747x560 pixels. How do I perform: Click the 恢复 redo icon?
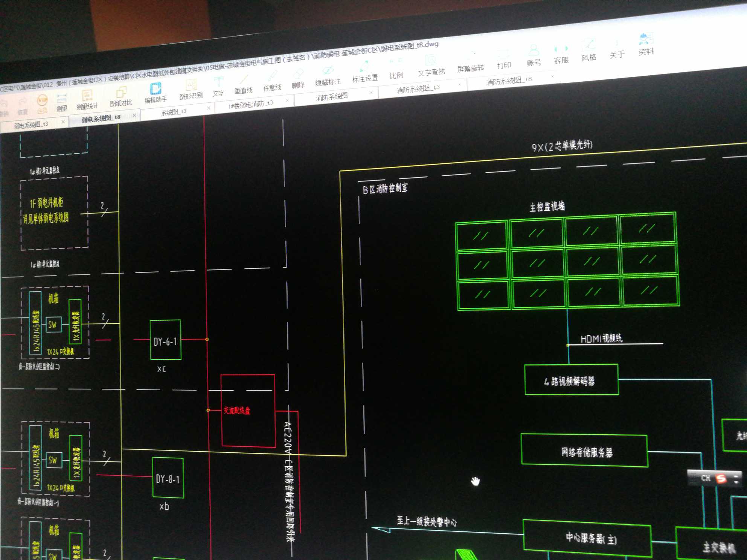[x=23, y=107]
